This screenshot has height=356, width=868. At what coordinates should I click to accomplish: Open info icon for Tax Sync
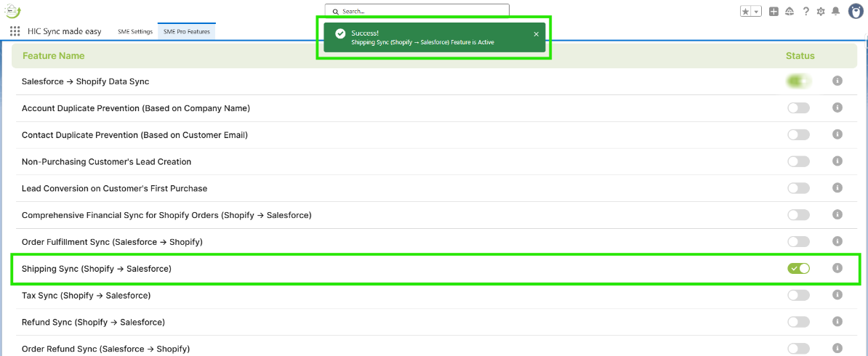[837, 294]
